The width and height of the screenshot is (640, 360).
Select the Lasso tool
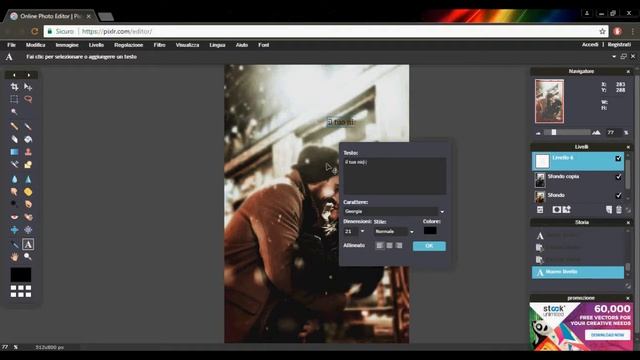[x=28, y=99]
